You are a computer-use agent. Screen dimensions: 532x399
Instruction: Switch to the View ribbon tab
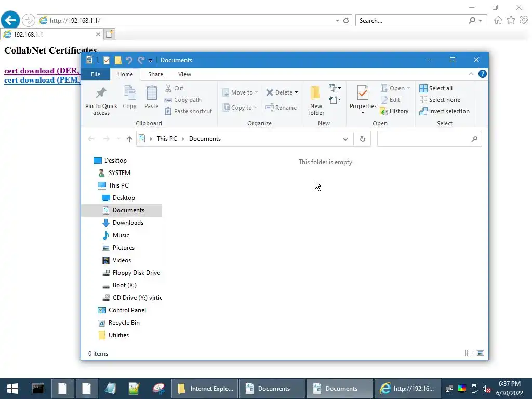(184, 74)
